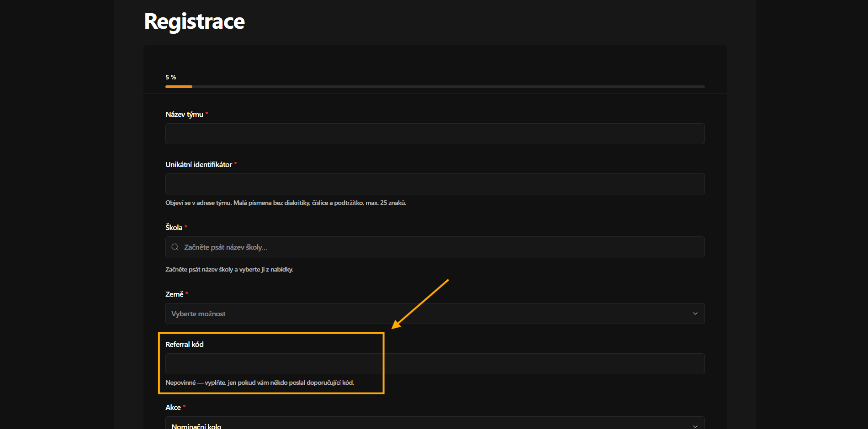Click the 5 % progress bar
The image size is (868, 429).
click(x=435, y=86)
